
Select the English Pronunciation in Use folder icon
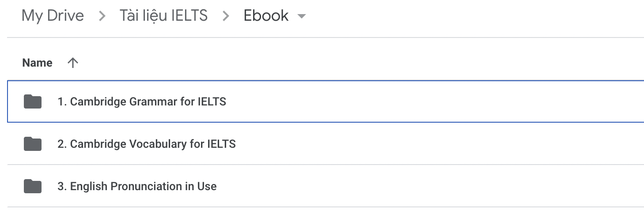tap(33, 186)
